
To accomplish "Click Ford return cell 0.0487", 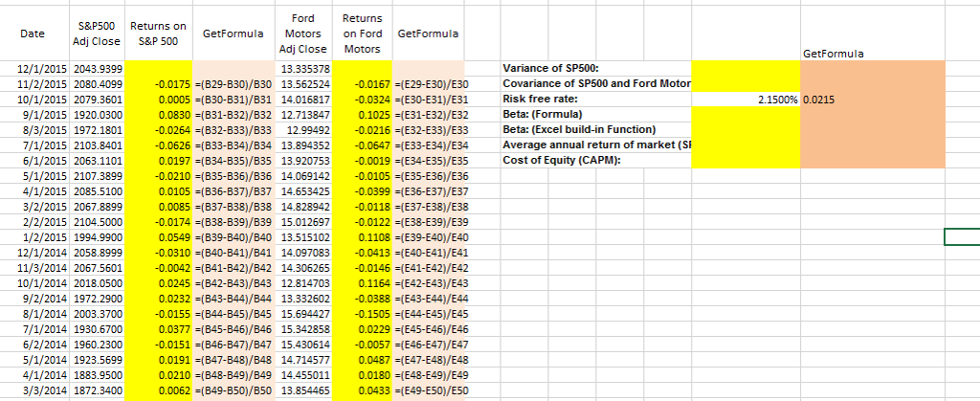I will click(x=362, y=361).
